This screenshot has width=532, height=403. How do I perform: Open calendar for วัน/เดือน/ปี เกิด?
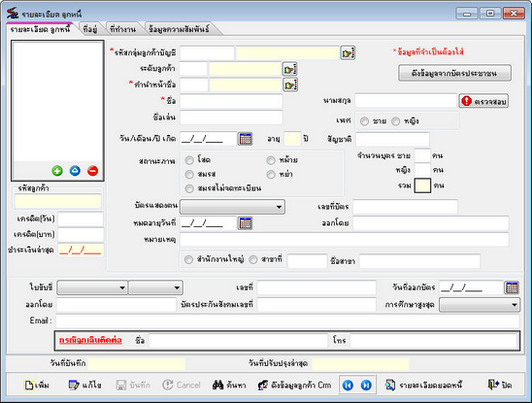[x=245, y=139]
